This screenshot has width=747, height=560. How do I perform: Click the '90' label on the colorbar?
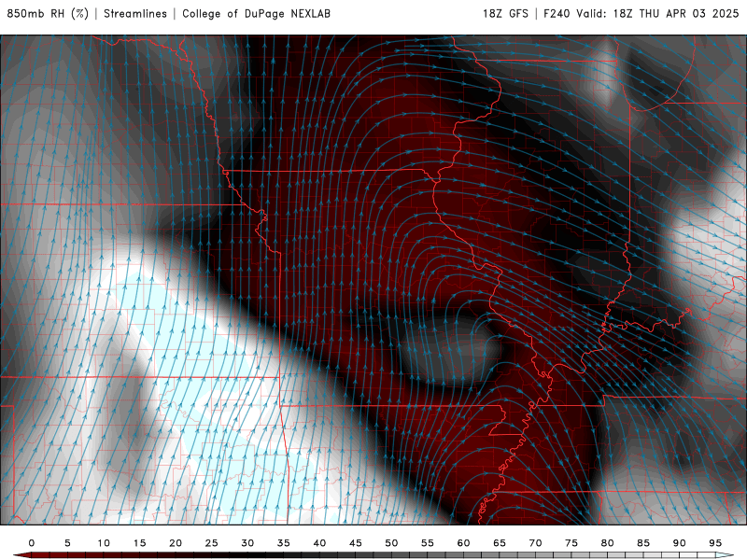click(x=679, y=543)
